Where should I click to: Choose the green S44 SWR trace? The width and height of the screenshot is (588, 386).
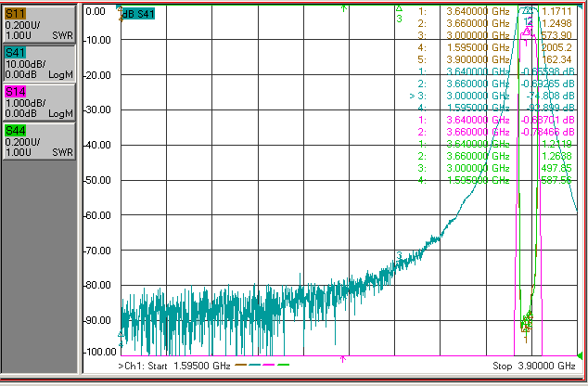tap(39, 141)
